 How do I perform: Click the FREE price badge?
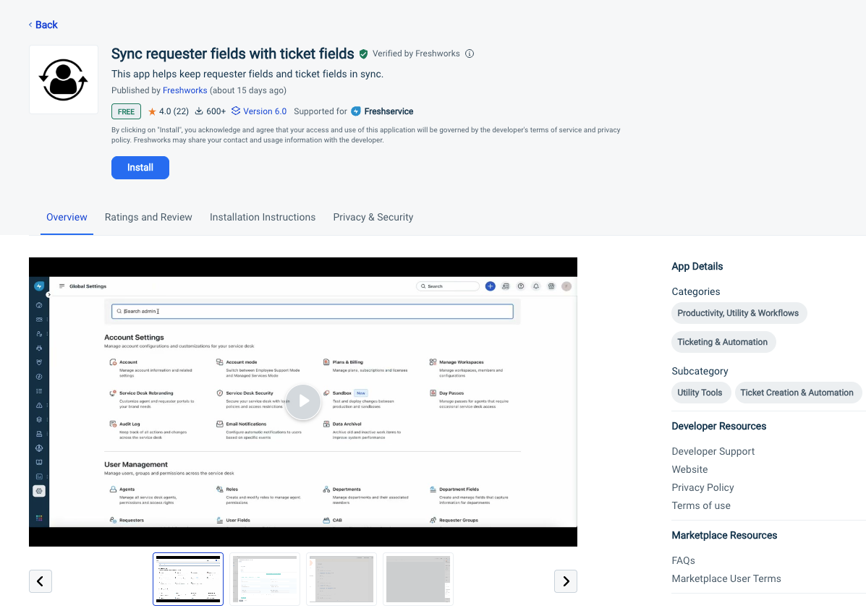click(x=126, y=111)
